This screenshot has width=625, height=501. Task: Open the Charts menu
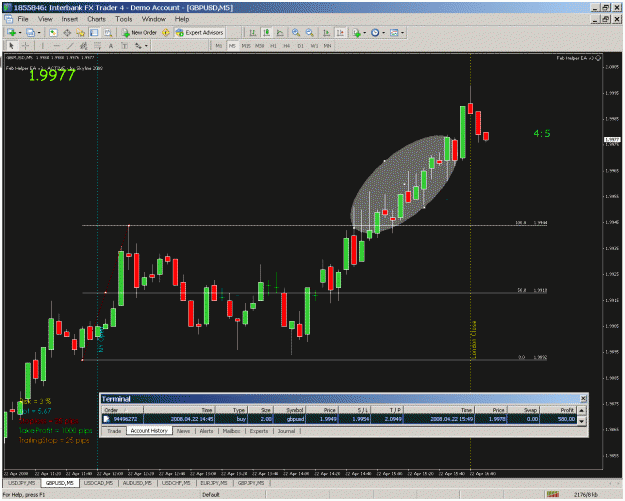(x=96, y=19)
